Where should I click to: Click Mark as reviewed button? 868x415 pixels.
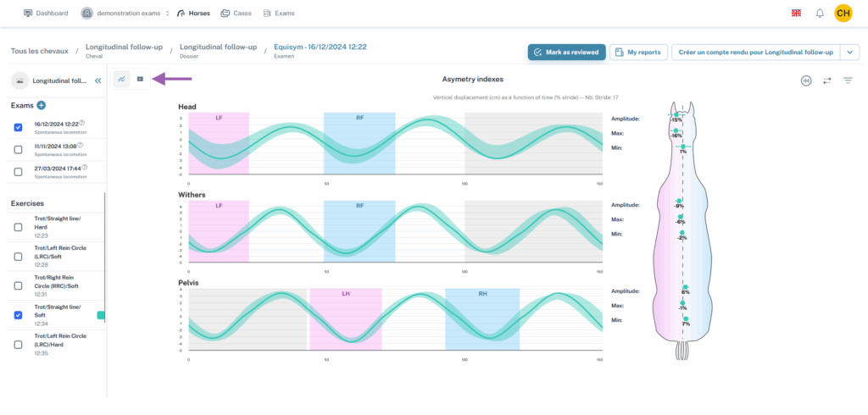pyautogui.click(x=566, y=53)
